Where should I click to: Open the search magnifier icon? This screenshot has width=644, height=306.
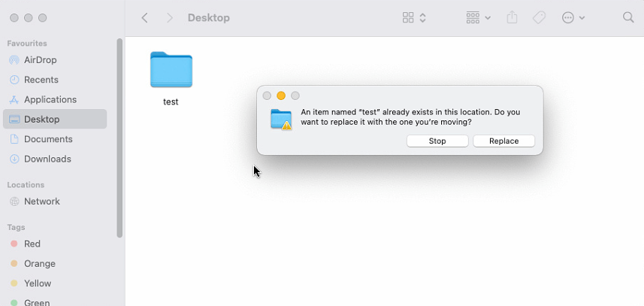628,17
